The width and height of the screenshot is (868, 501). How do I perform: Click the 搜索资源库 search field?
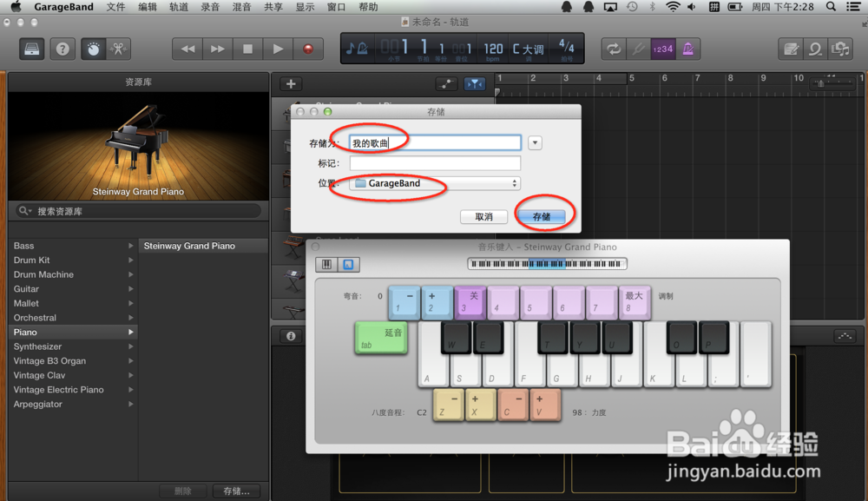point(138,211)
